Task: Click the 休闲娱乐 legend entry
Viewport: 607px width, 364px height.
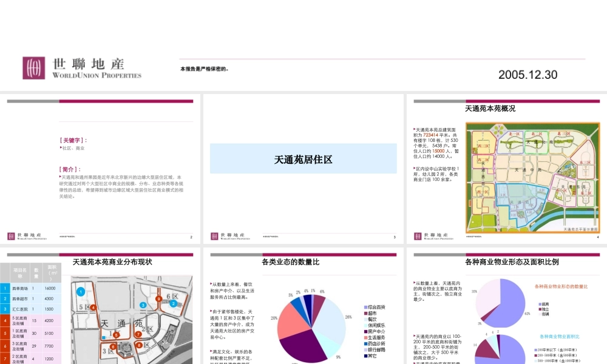Action: (x=375, y=325)
